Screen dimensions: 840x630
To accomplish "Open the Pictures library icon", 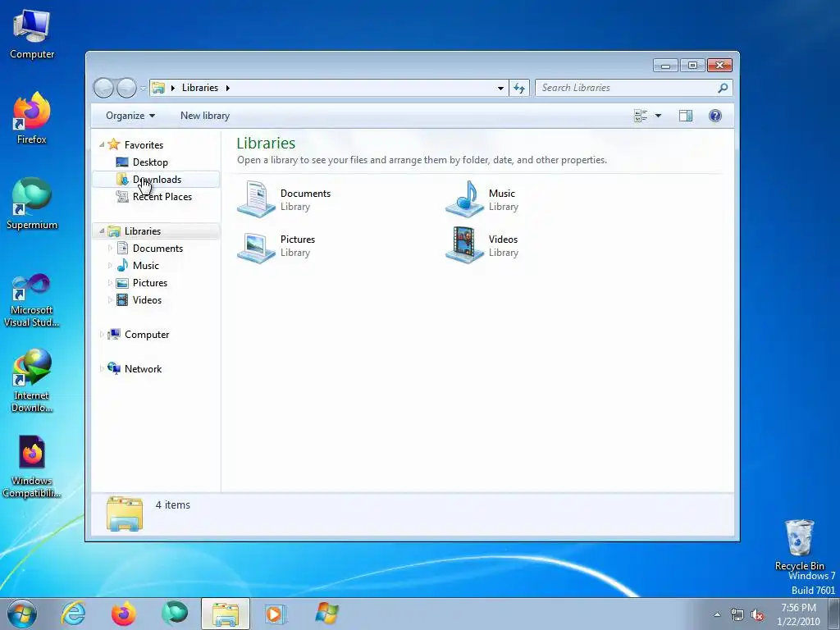I will 256,246.
